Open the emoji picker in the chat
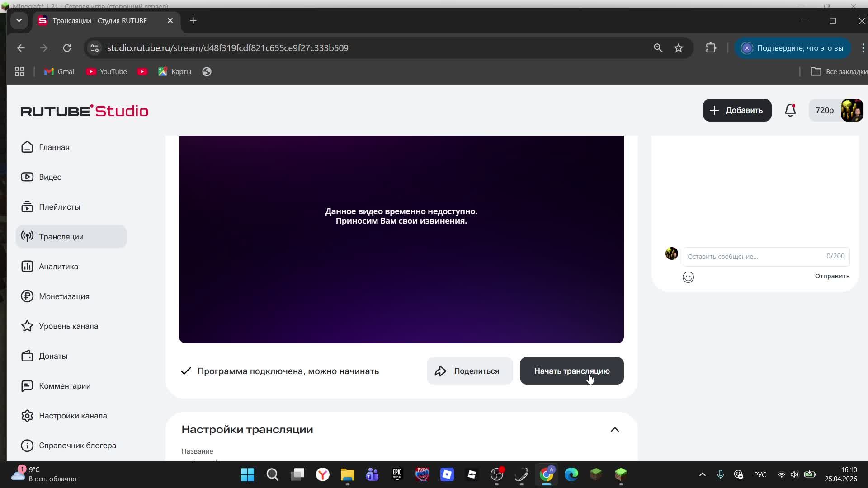868x488 pixels. 688,277
